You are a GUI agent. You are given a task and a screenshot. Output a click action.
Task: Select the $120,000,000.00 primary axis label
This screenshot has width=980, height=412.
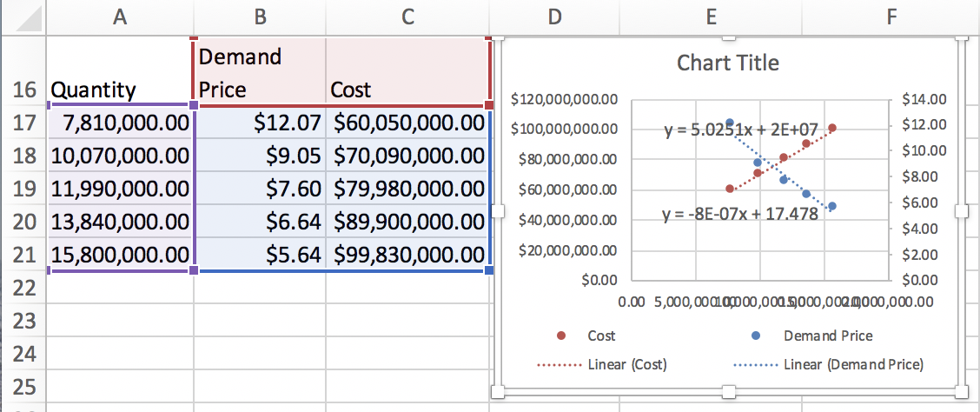point(565,99)
